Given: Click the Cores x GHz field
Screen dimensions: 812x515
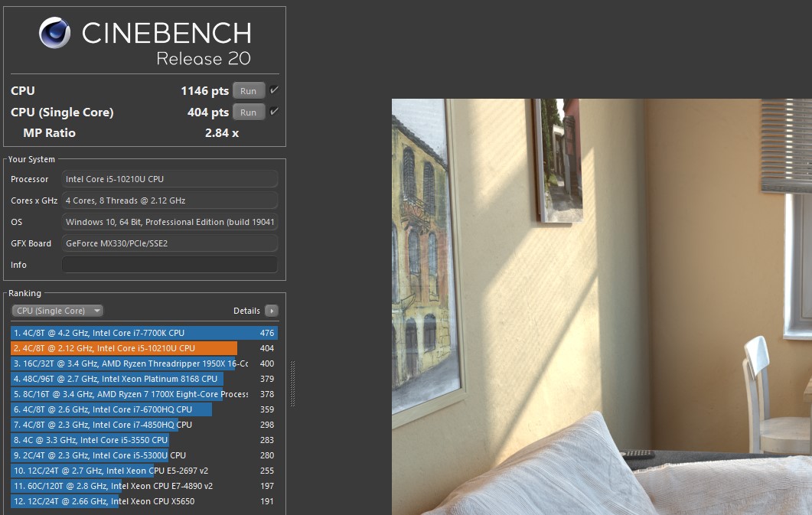Looking at the screenshot, I should 169,200.
